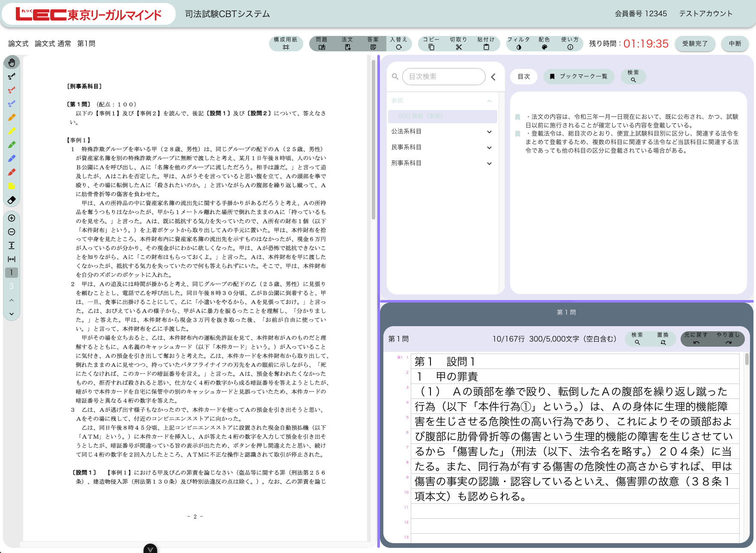Expand the 公法系科目 section
This screenshot has height=553, width=756.
click(x=489, y=132)
